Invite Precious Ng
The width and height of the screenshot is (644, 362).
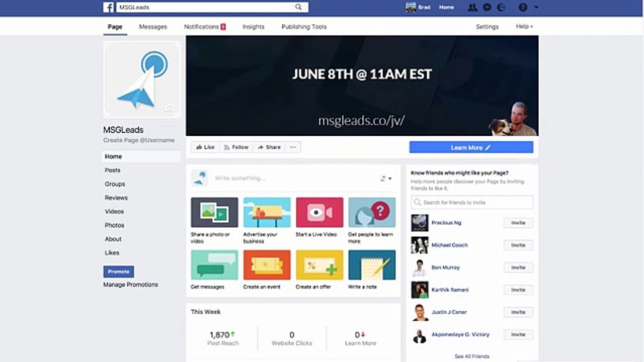click(x=518, y=223)
